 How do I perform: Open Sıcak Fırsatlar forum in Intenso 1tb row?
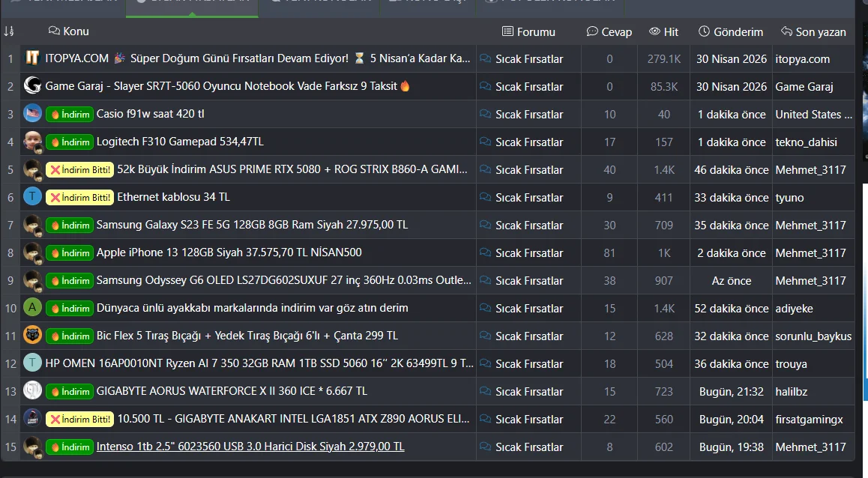528,447
